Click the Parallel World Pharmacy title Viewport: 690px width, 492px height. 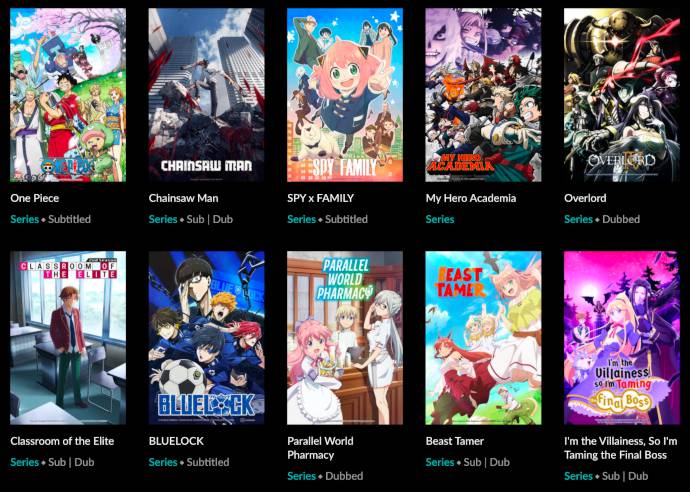pos(320,448)
